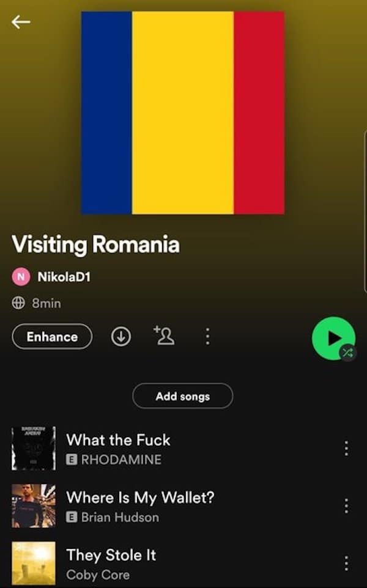Tap the Romanian flag playlist cover
The height and width of the screenshot is (588, 367).
coord(183,113)
